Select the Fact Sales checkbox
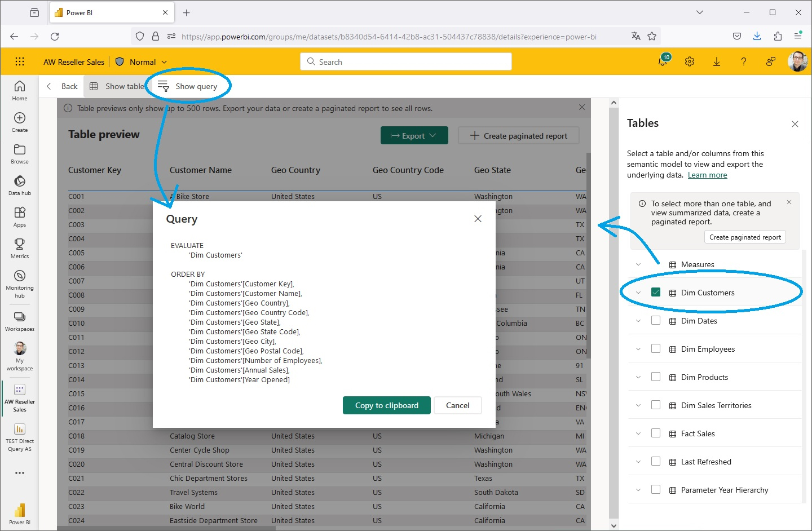 tap(656, 433)
